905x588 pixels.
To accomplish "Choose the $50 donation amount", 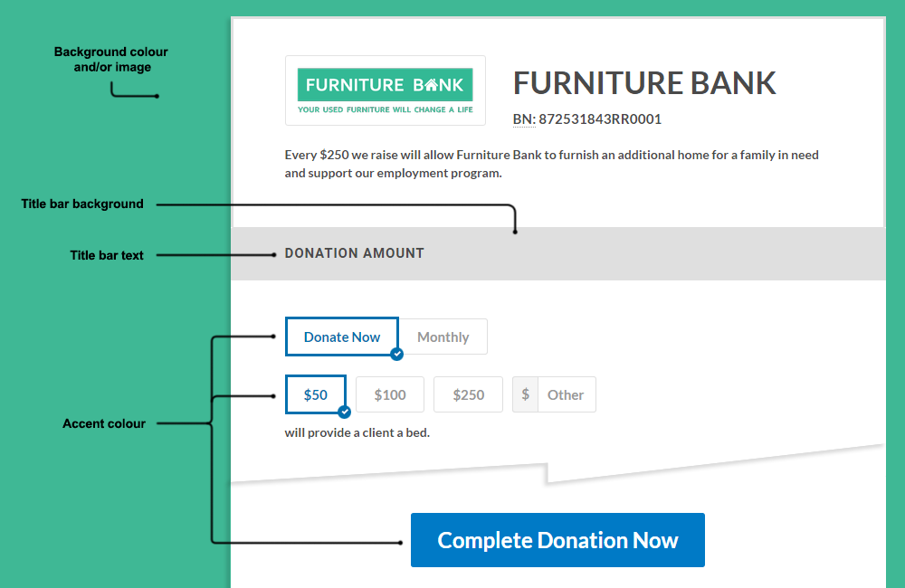I will coord(315,394).
